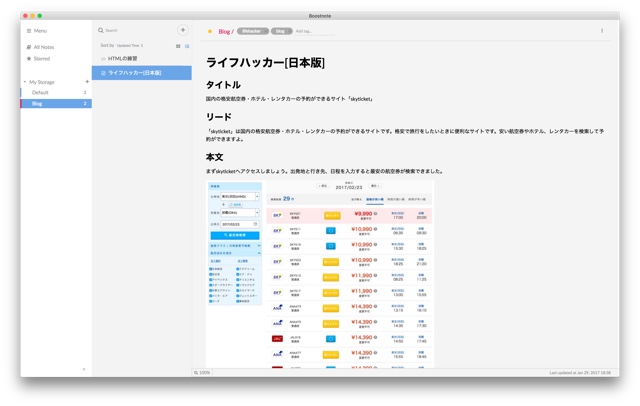Click the タイトル heading
This screenshot has width=640, height=406.
pyautogui.click(x=223, y=85)
